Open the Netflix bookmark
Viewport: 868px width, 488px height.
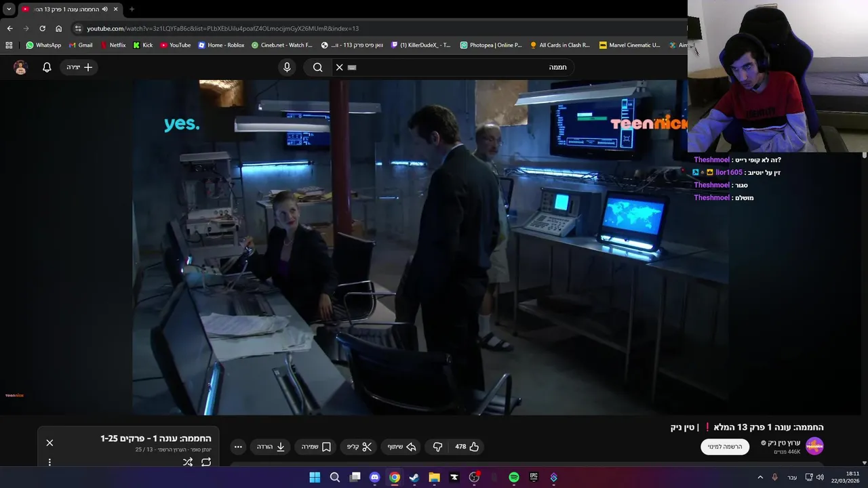(113, 45)
